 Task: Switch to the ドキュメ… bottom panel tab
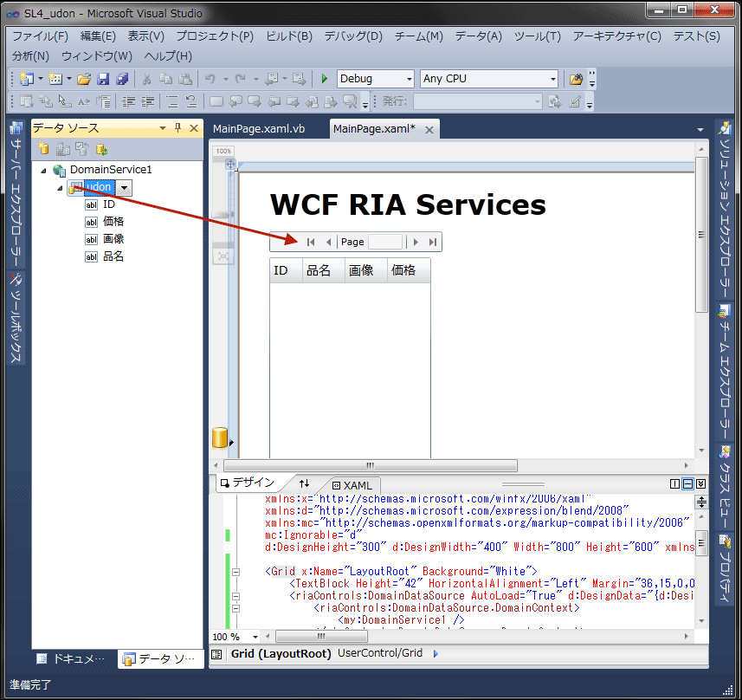(71, 658)
